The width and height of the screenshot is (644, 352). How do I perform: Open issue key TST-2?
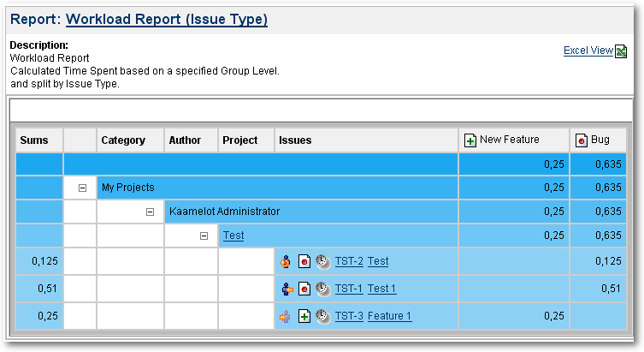tap(349, 261)
